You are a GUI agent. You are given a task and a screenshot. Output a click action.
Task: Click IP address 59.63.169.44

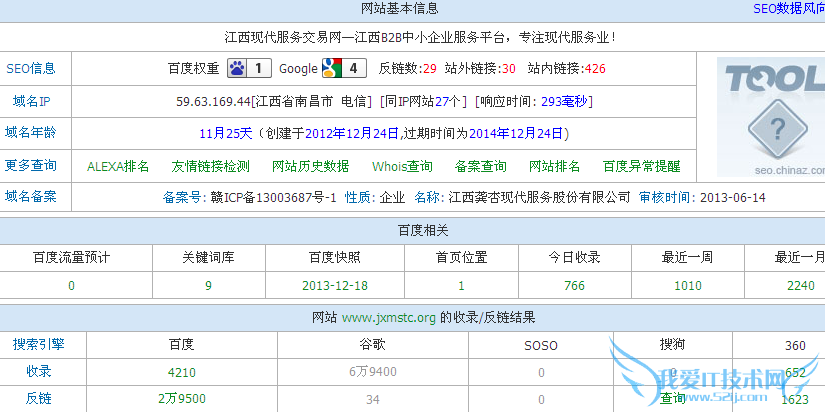(x=213, y=102)
